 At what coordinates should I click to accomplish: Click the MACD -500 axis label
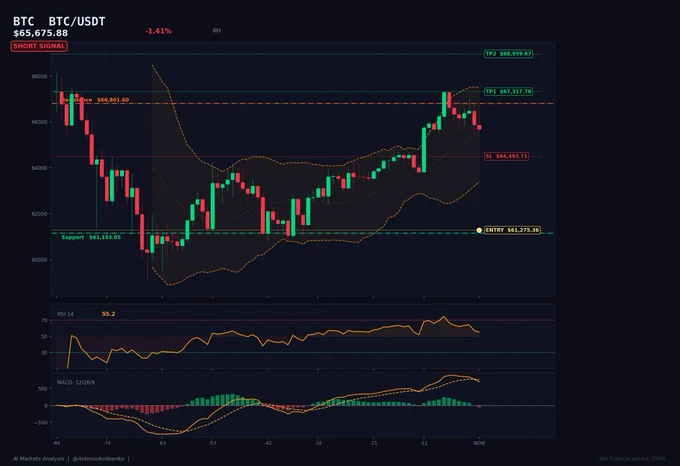coord(42,423)
